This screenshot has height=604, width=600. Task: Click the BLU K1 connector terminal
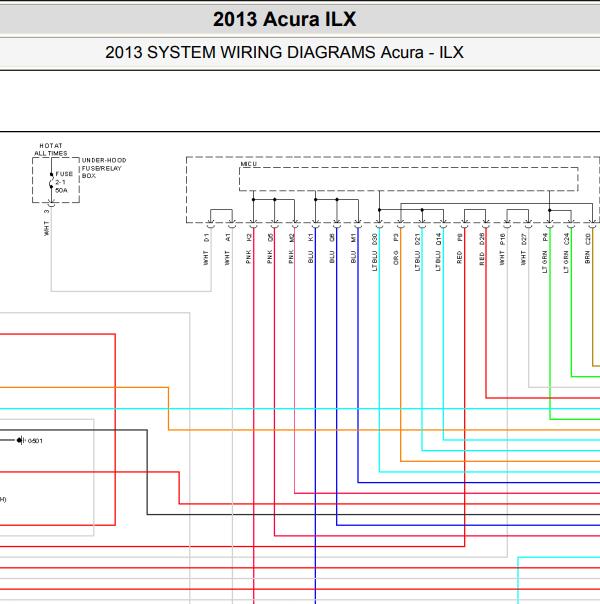[315, 224]
